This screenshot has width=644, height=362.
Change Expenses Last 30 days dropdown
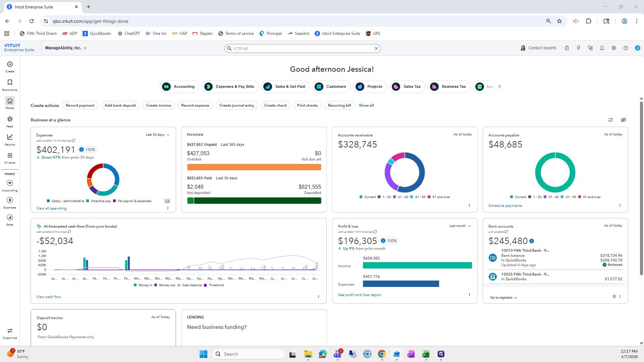point(158,135)
